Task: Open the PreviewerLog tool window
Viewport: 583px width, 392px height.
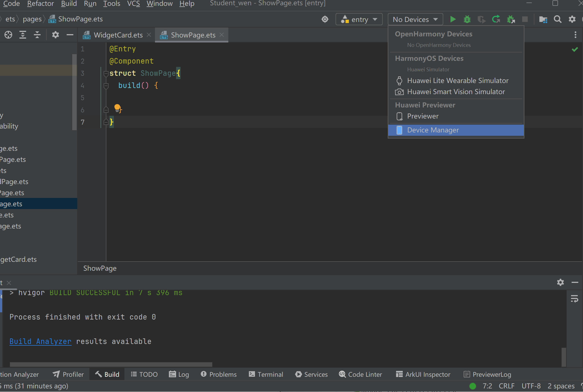Action: tap(487, 375)
